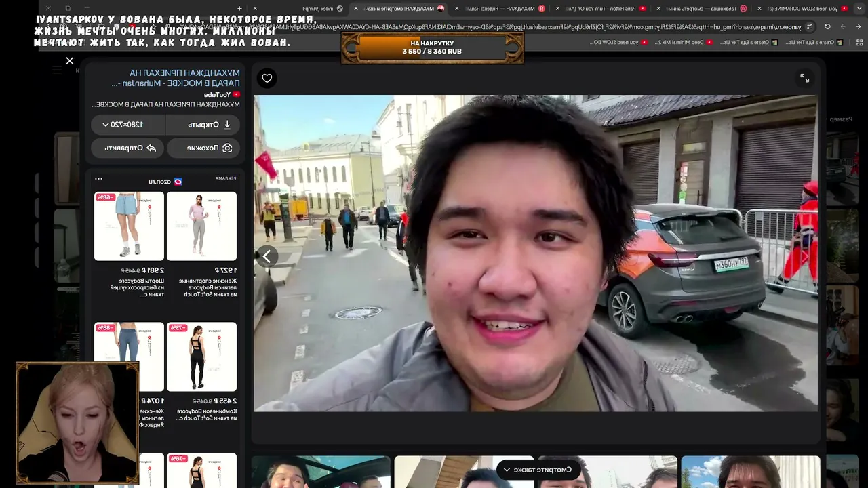
Task: Close the you need SLOW DOPAMINE tab
Action: pos(759,9)
